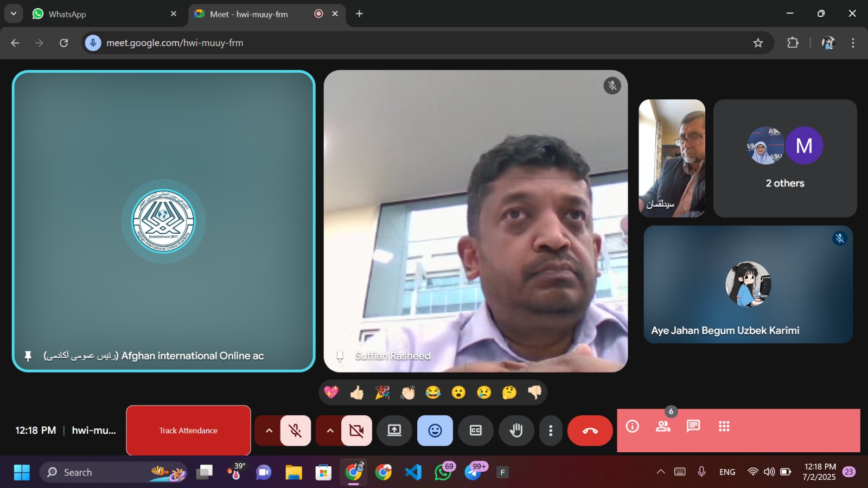Image resolution: width=868 pixels, height=488 pixels.
Task: Leave the call with red hangup button
Action: (590, 431)
